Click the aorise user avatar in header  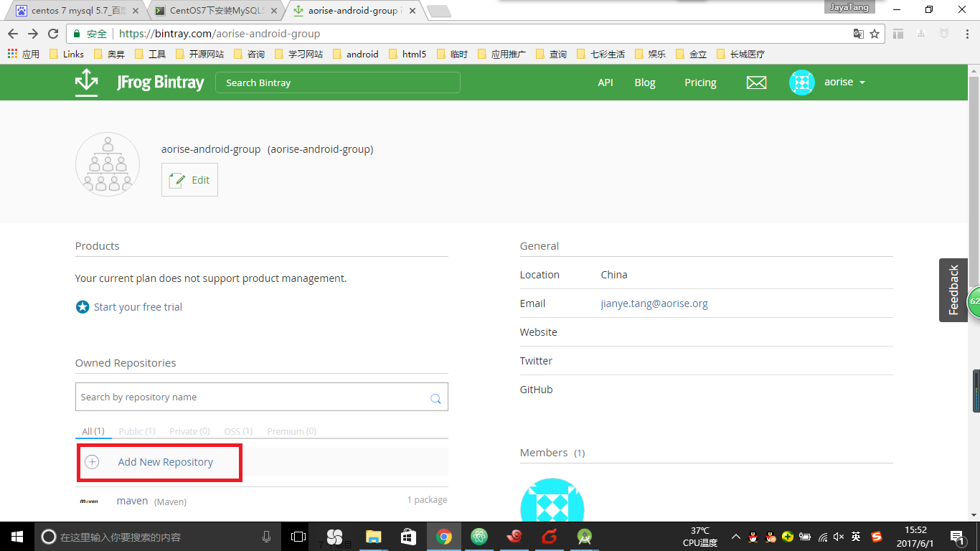(x=801, y=83)
